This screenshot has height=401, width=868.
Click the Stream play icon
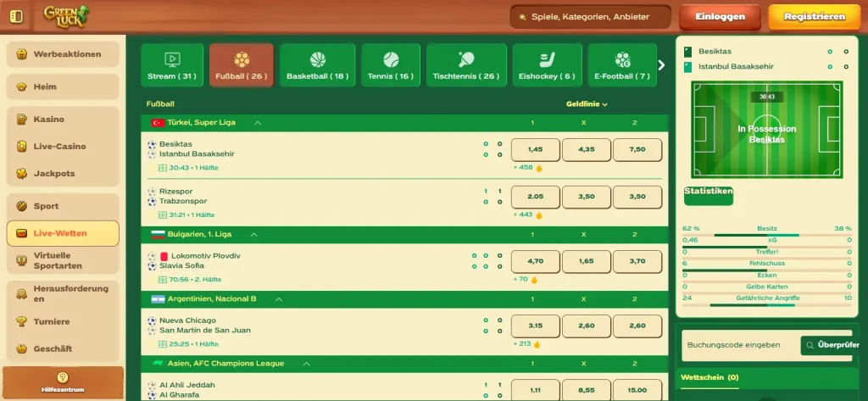171,59
